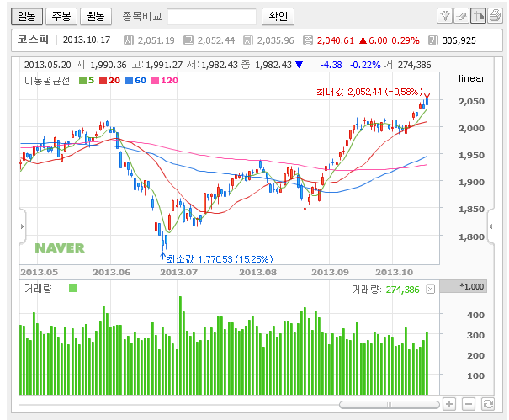Zoom out with the minus button
Image resolution: width=509 pixels, height=420 pixels.
469,404
